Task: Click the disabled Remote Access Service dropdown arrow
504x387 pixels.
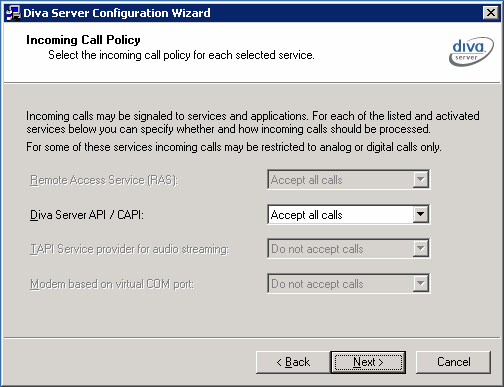Action: [421, 180]
